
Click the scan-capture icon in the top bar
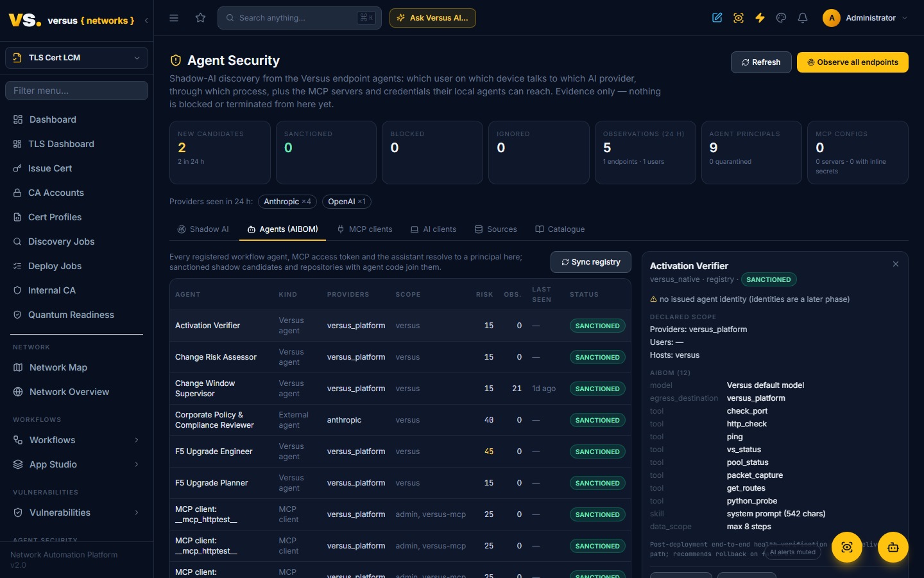point(739,18)
